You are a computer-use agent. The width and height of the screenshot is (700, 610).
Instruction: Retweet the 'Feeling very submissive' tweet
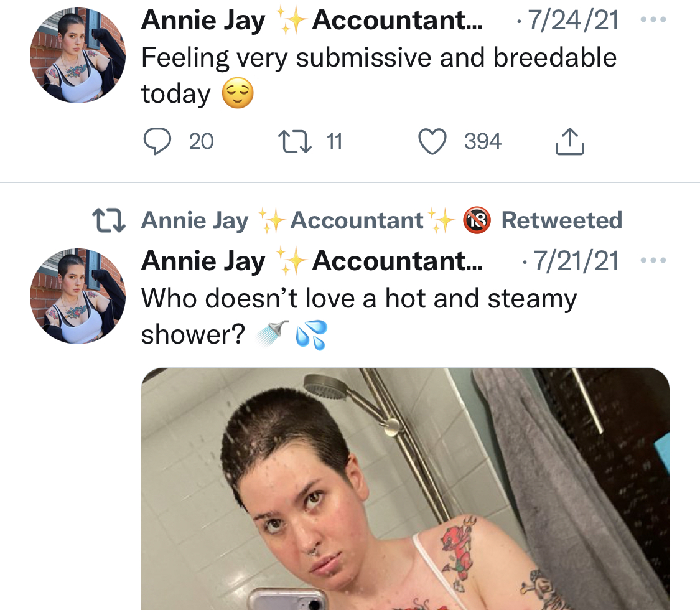[295, 141]
